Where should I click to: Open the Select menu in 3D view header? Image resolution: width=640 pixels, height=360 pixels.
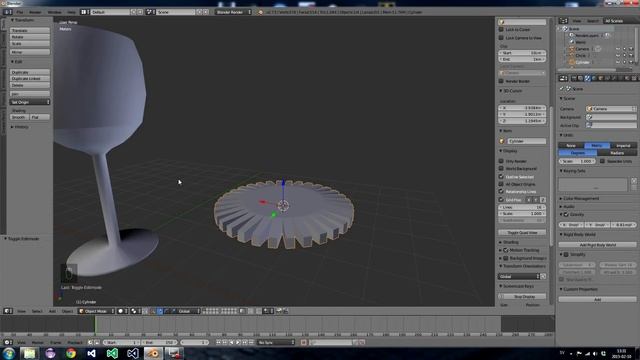click(x=37, y=311)
